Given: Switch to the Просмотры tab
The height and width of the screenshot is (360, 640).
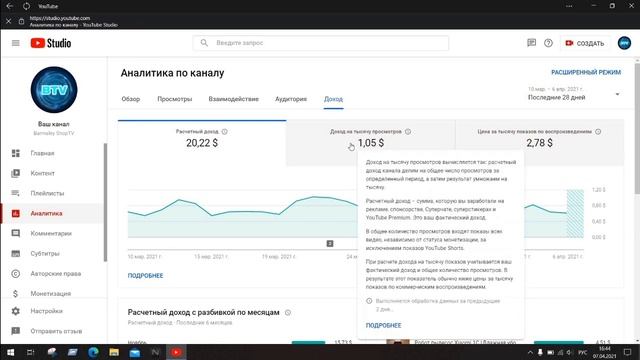Looking at the screenshot, I should point(175,99).
